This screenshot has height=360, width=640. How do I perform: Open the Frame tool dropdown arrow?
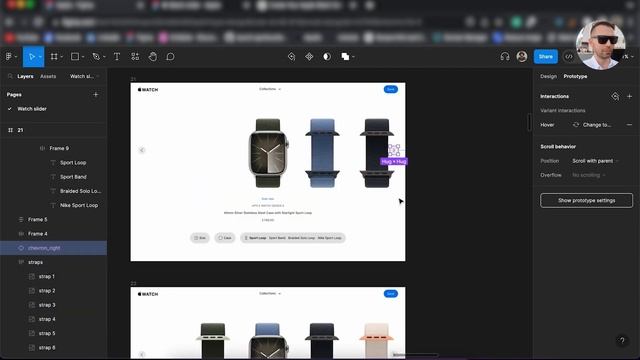tap(62, 57)
